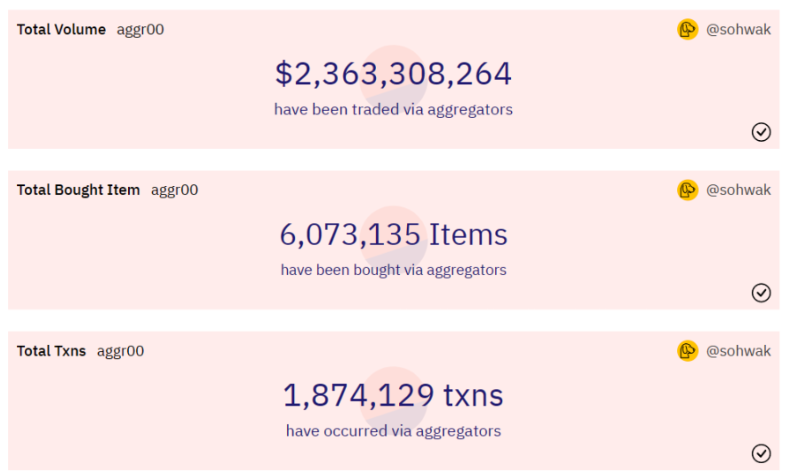The height and width of the screenshot is (476, 785).
Task: Click the 1,874,129 txns counter
Action: click(x=393, y=396)
